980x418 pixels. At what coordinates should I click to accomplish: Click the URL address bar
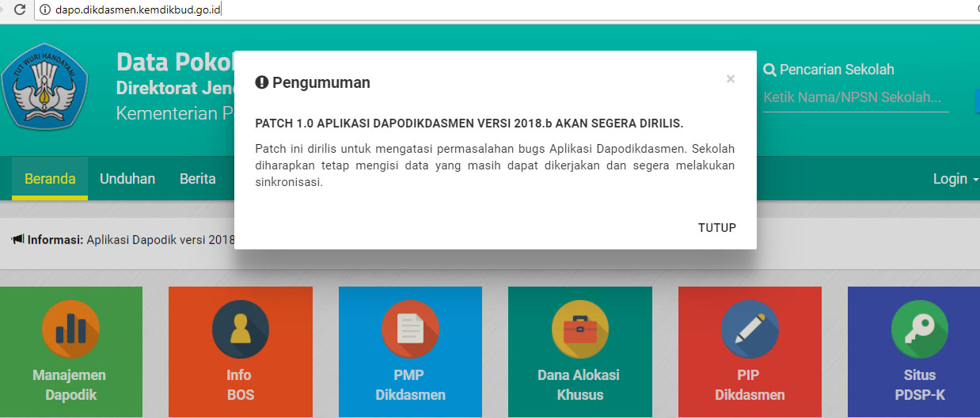pos(507,9)
